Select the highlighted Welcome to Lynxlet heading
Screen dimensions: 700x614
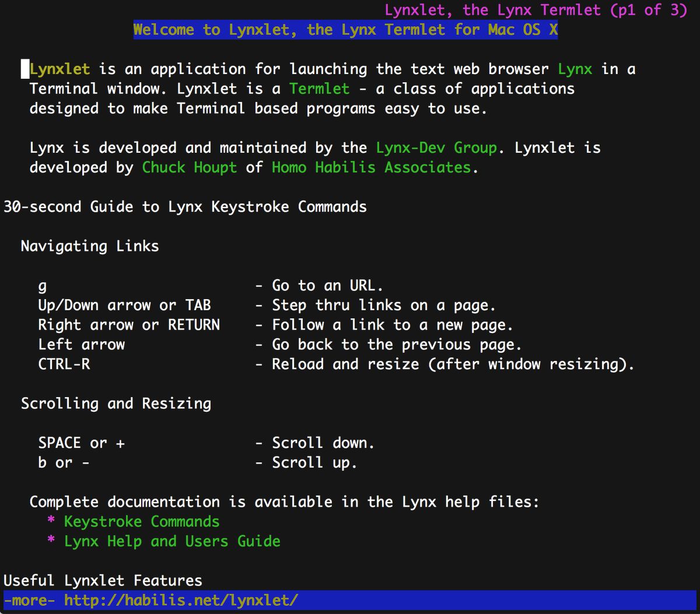coord(345,30)
